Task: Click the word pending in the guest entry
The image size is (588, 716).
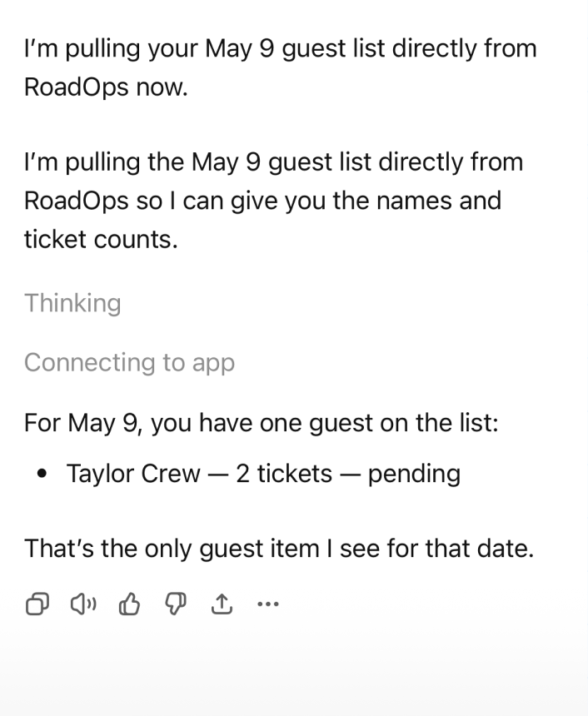Action: (414, 474)
